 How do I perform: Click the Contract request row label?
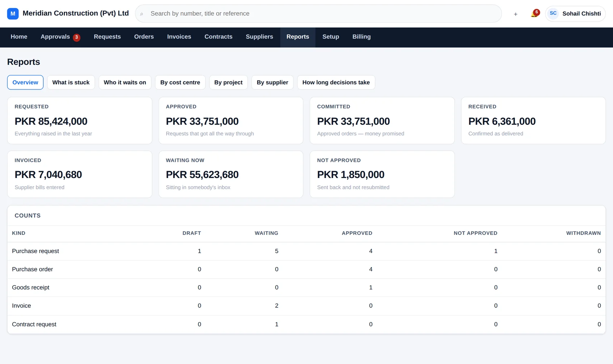coord(34,324)
